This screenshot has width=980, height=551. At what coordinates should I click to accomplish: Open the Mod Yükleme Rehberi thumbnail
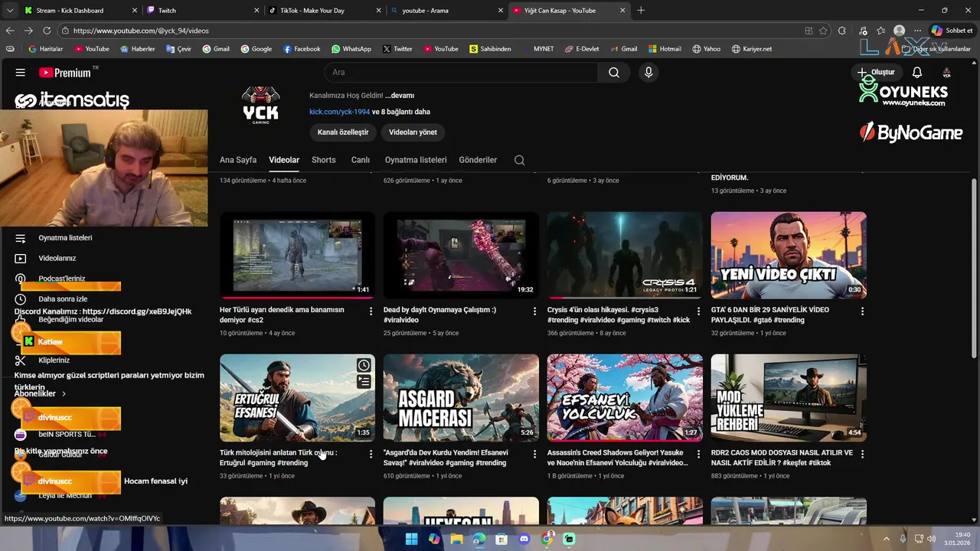(x=789, y=398)
